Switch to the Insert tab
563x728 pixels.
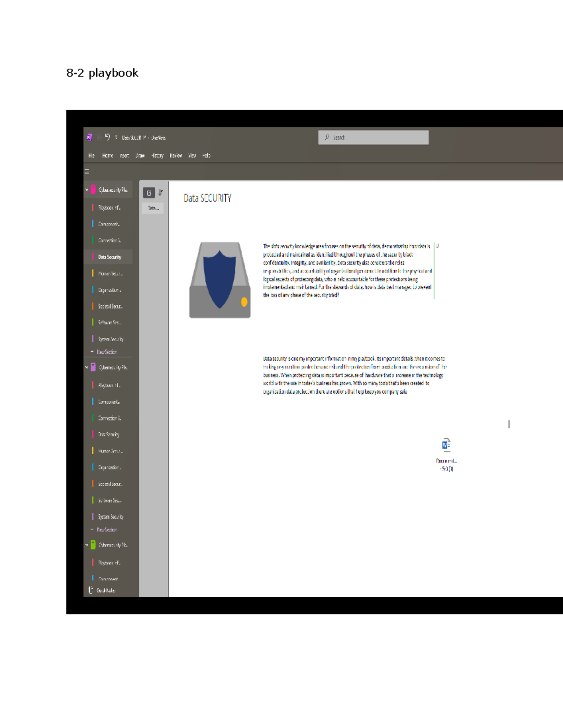(124, 156)
